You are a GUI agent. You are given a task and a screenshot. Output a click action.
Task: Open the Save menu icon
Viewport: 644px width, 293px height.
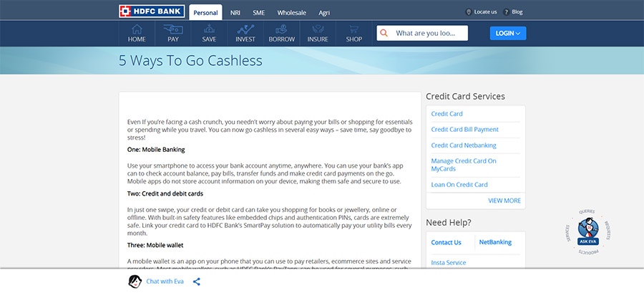point(209,29)
